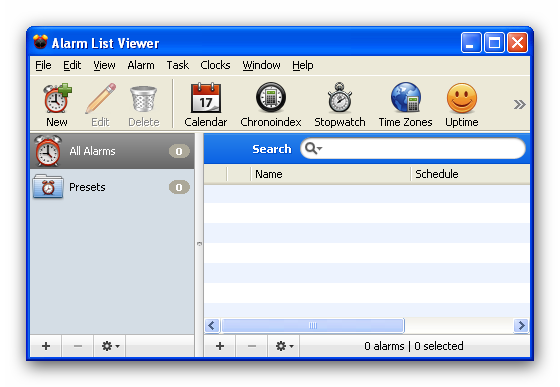Screen dimensions: 560x387
Task: Sort by the Schedule column header
Action: click(x=470, y=174)
